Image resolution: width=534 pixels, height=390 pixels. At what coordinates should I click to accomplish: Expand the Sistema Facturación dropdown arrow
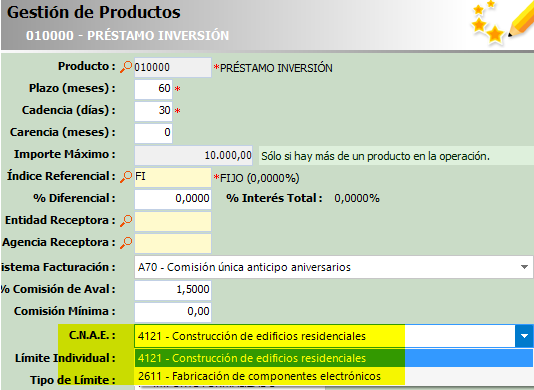tap(524, 267)
